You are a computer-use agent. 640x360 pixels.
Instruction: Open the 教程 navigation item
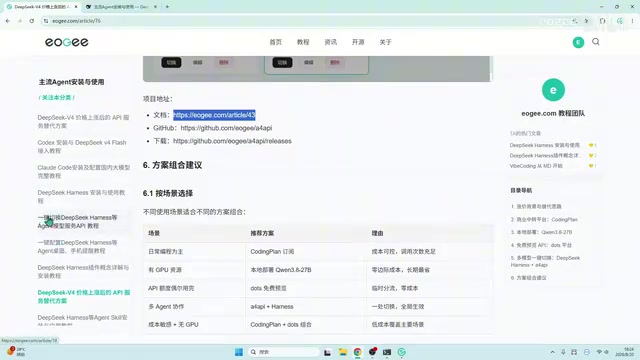click(x=303, y=42)
